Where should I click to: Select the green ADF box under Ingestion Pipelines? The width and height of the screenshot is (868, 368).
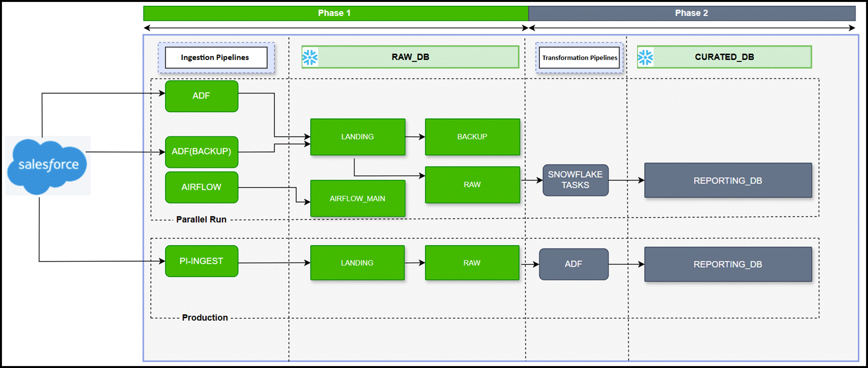(202, 96)
